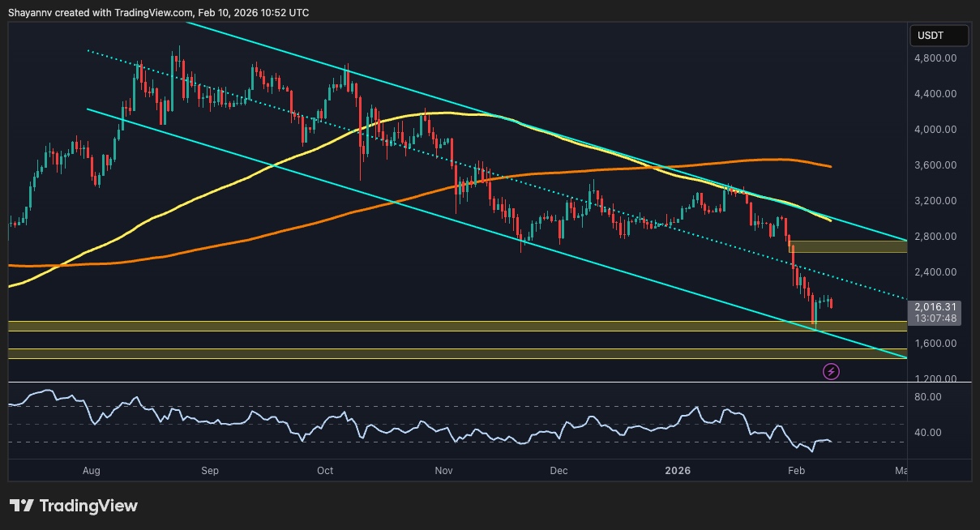980x530 pixels.
Task: Select the current price label 2,016.31
Action: click(936, 308)
